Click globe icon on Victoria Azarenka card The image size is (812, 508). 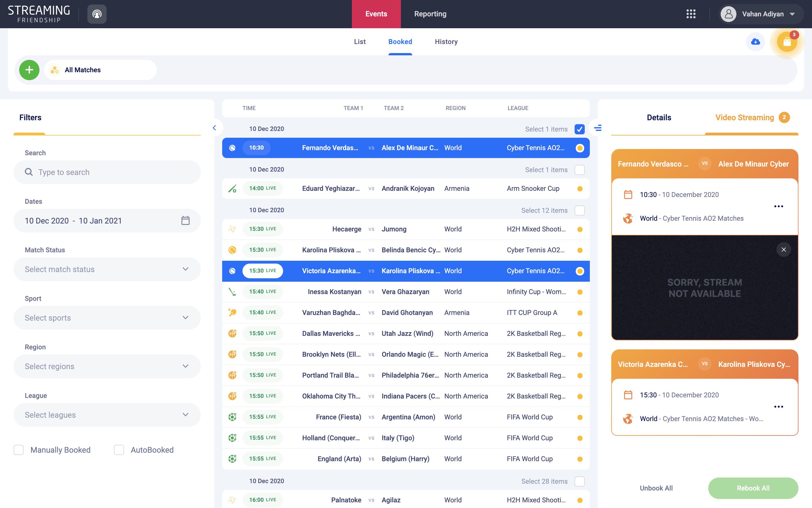[628, 419]
